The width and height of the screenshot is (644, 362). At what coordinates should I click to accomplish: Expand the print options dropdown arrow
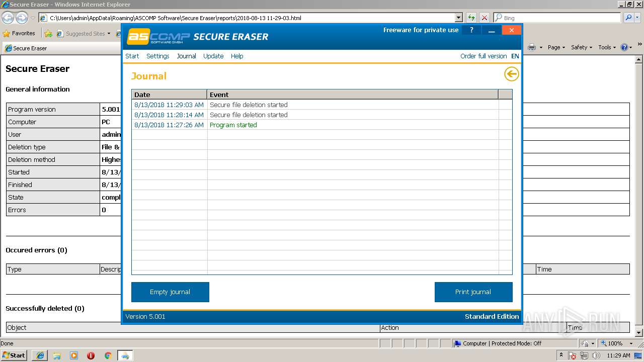pyautogui.click(x=541, y=47)
